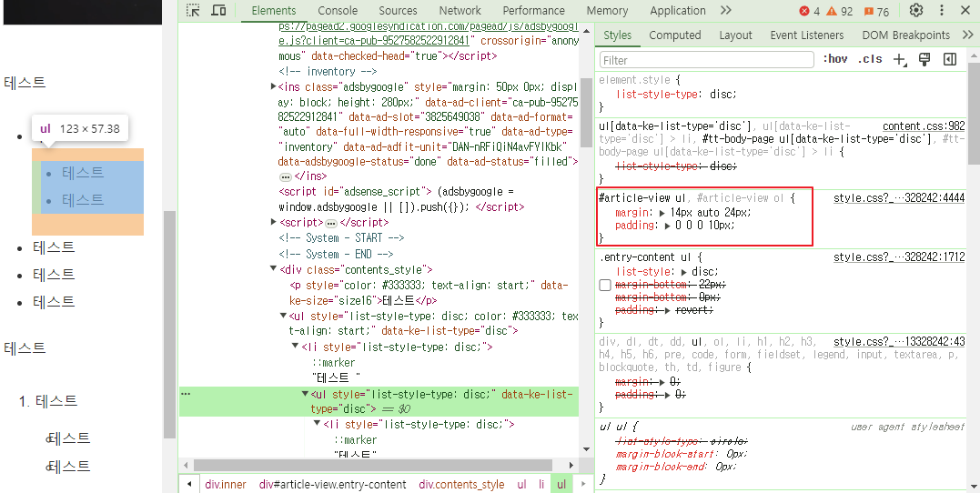Open the content.css:982 source link
Image resolution: width=980 pixels, height=493 pixels.
(x=924, y=126)
